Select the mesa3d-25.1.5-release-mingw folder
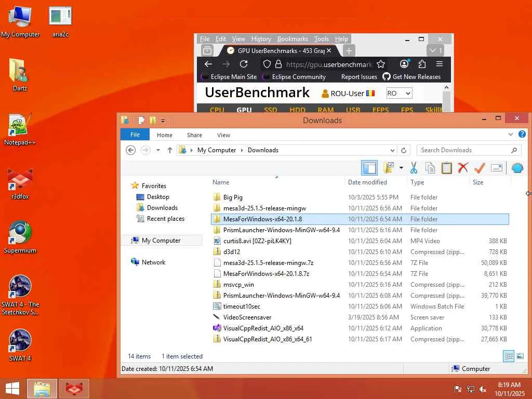The height and width of the screenshot is (399, 532). (360, 208)
